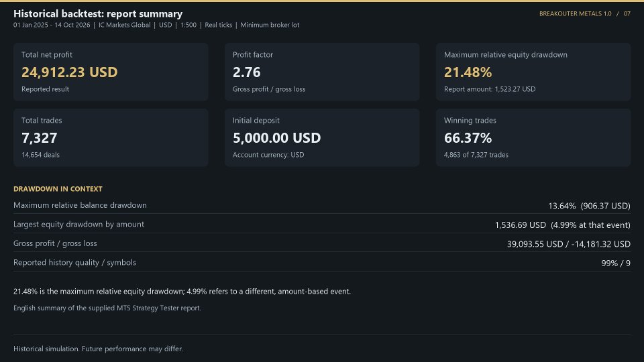Click the table row label 'Gross profit / gross loss'
The height and width of the screenshot is (362, 644).
(55, 243)
